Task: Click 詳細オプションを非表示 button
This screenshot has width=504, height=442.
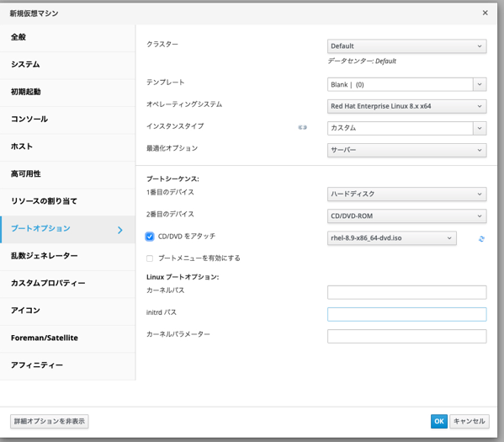Action: pos(49,421)
